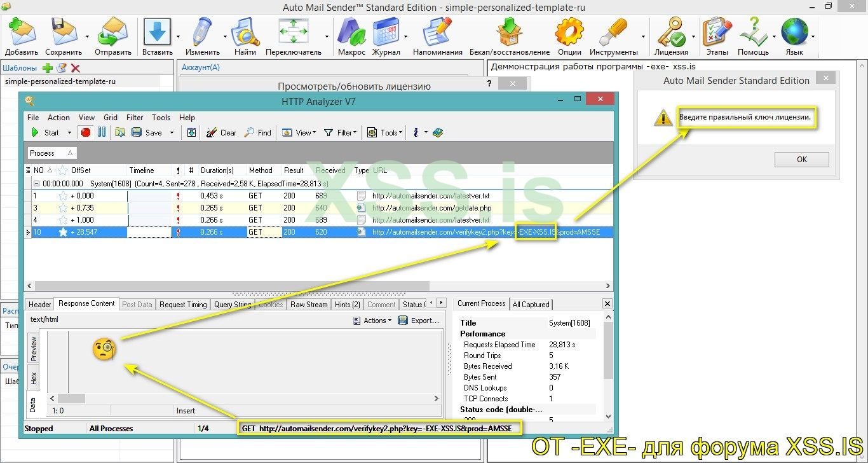Collapse the System[1608] process group
This screenshot has width=868, height=463.
[36, 183]
